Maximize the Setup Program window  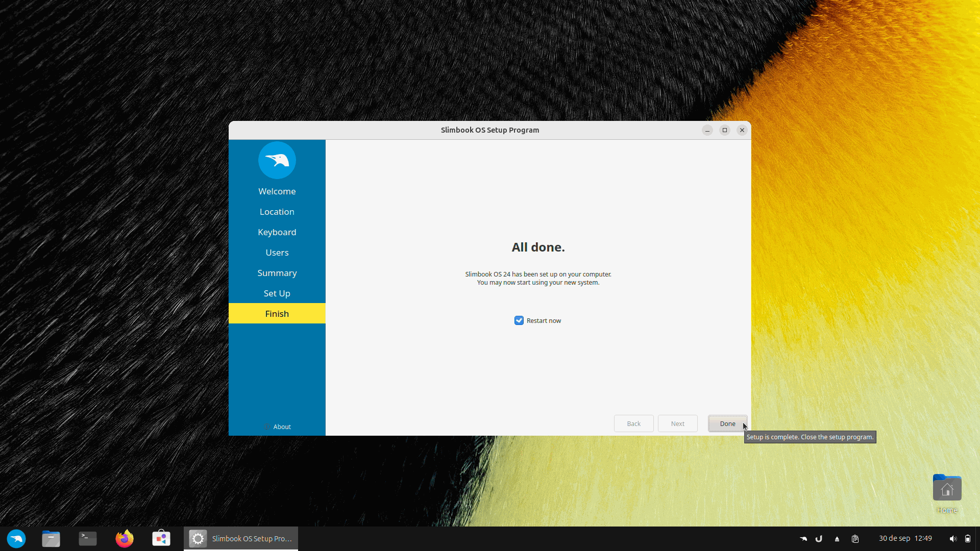[724, 130]
